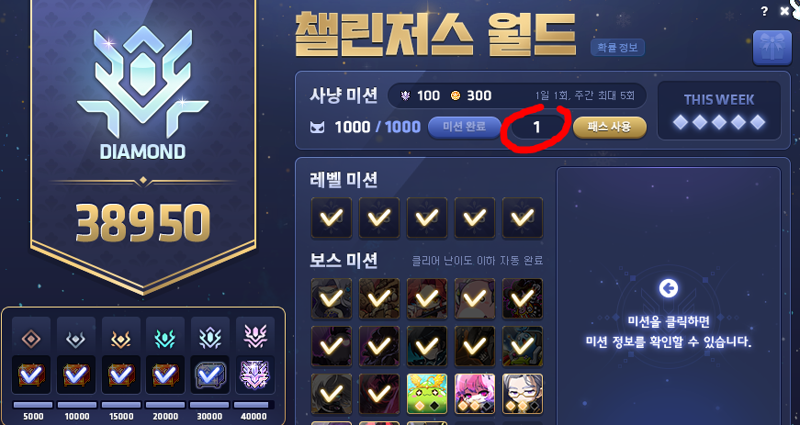Open the gift box rewards icon
The height and width of the screenshot is (425, 800).
tap(772, 47)
